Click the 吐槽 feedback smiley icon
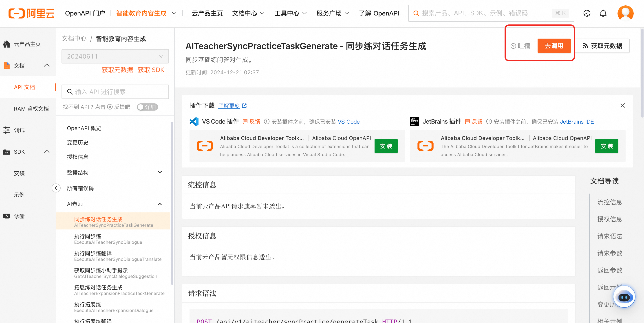 [513, 46]
